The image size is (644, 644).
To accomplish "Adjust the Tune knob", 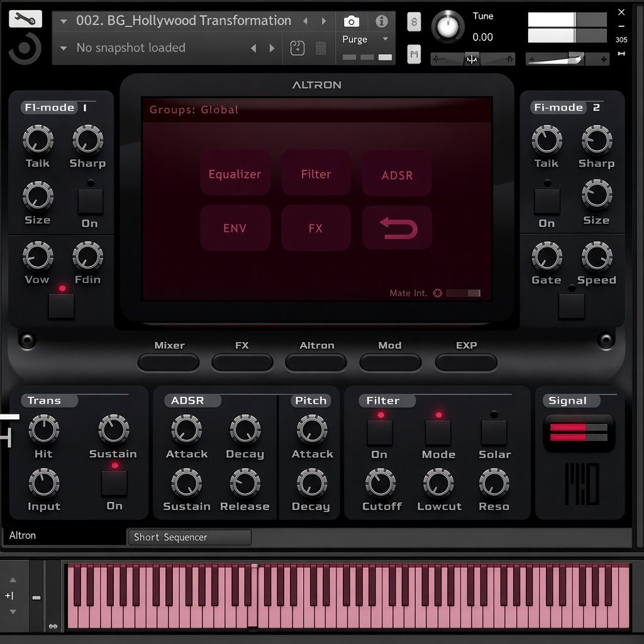I will [448, 26].
